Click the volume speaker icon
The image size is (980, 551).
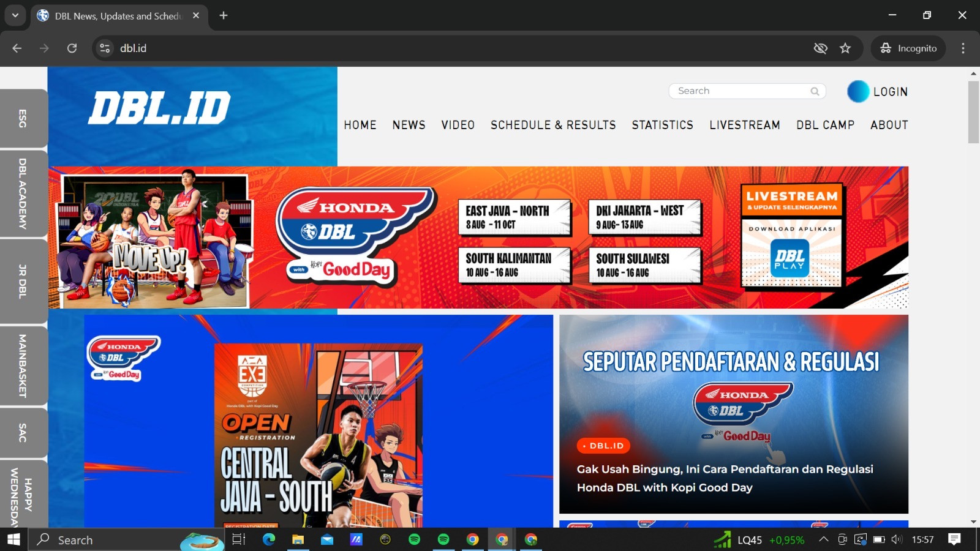(x=897, y=539)
